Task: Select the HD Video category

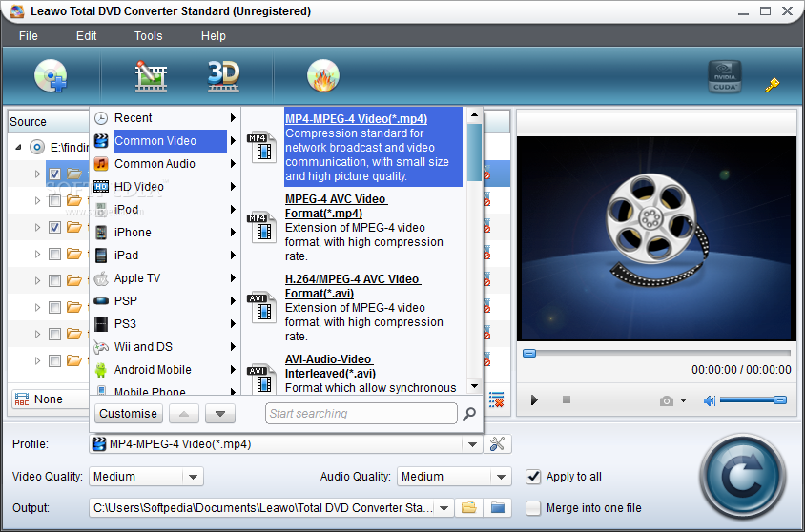Action: (x=165, y=187)
